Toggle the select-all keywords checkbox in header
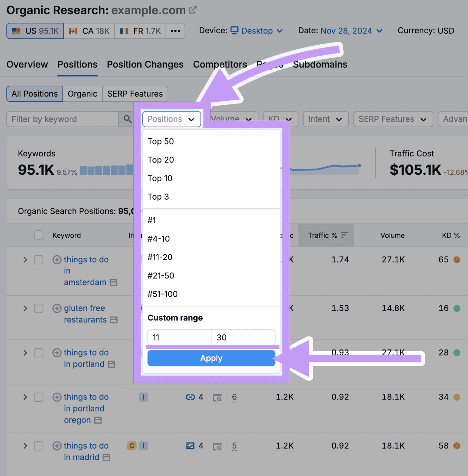468x476 pixels. point(39,235)
